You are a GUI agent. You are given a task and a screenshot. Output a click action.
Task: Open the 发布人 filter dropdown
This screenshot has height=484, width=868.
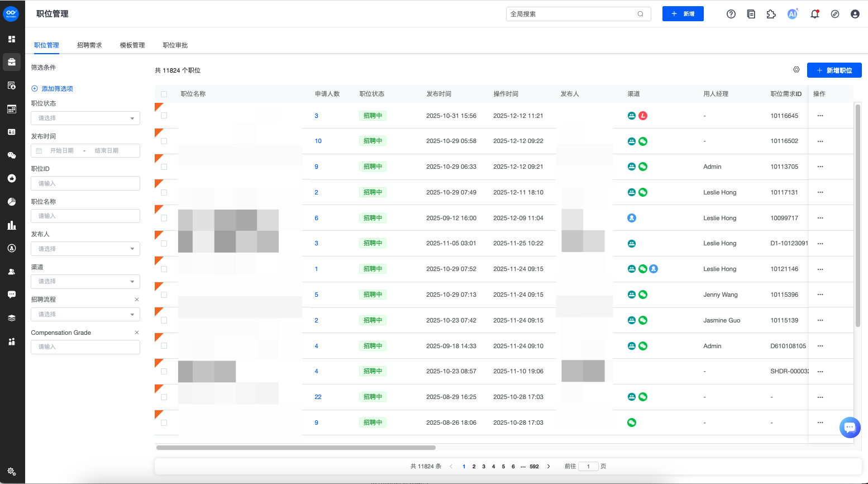click(x=85, y=249)
